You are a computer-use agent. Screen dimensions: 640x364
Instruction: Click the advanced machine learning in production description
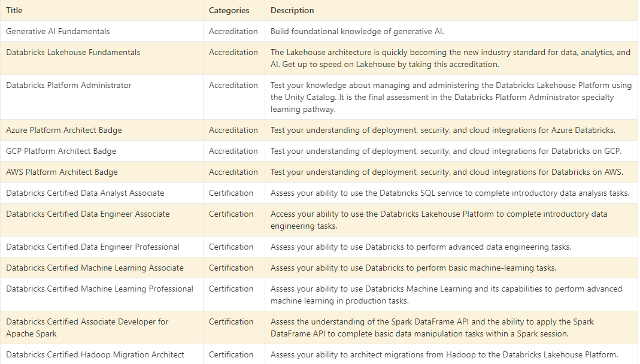click(447, 295)
